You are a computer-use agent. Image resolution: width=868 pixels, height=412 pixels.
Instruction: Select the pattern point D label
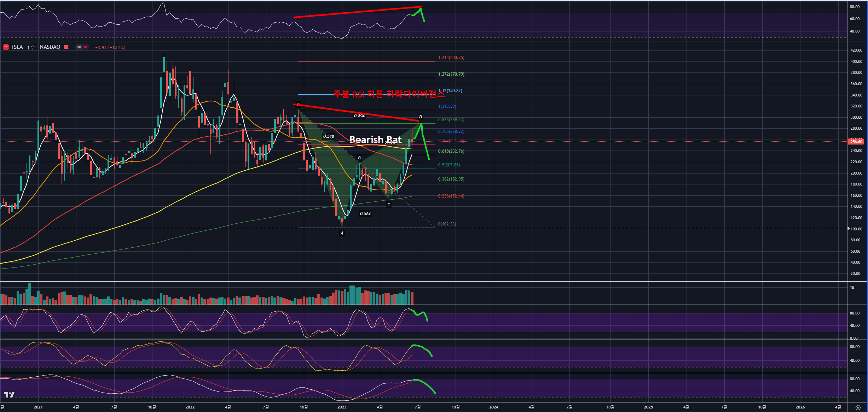(420, 117)
